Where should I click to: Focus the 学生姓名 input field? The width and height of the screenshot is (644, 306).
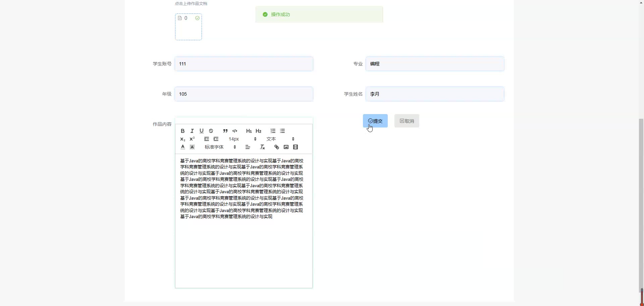[435, 94]
